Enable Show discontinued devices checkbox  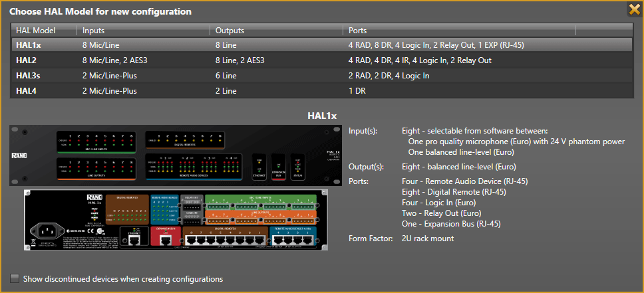pos(15,278)
